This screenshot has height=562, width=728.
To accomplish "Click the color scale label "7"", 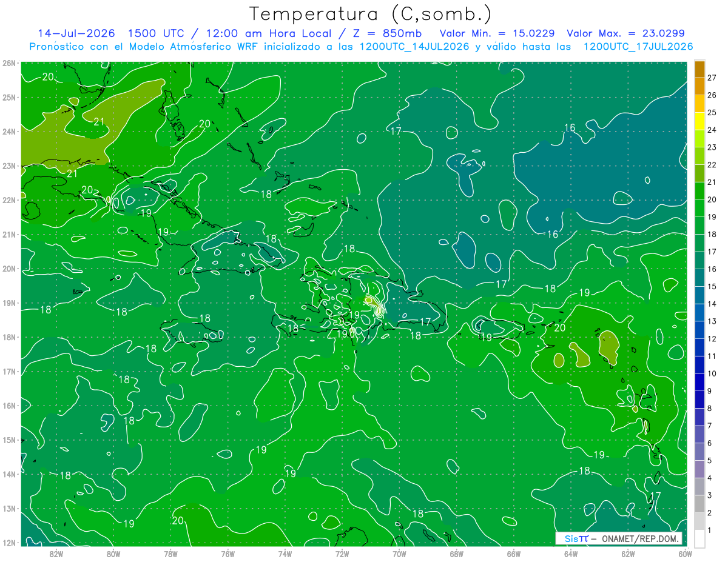I will 710,426.
